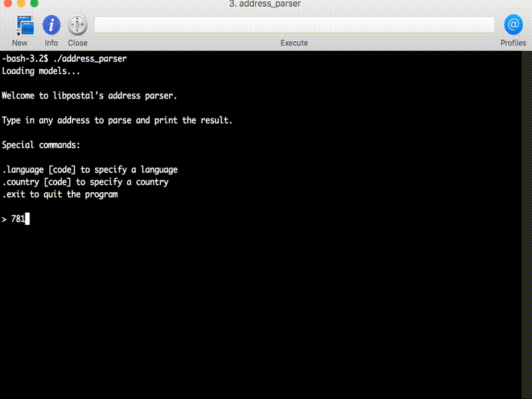The height and width of the screenshot is (399, 532).
Task: Click the './address_parser' command line text
Action: (90, 59)
